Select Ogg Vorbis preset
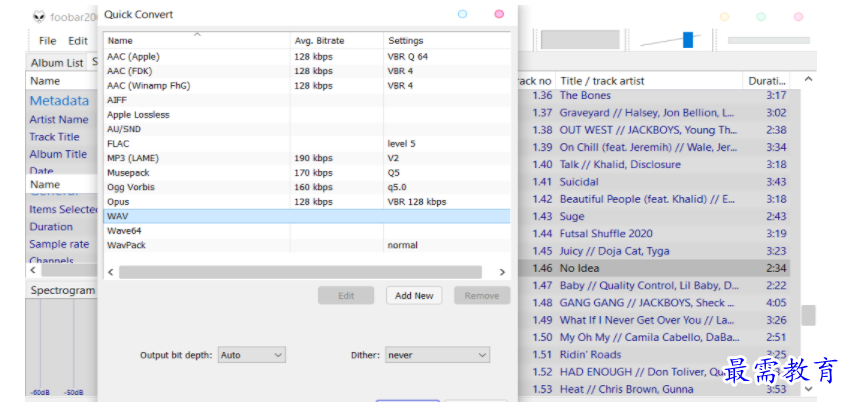Screen dimensions: 846x402 [x=307, y=188]
